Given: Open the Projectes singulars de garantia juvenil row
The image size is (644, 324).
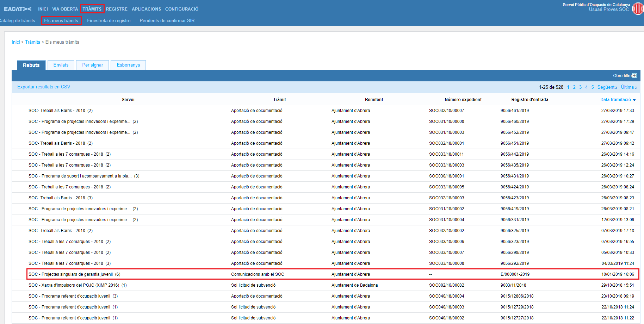Looking at the screenshot, I should tap(70, 274).
